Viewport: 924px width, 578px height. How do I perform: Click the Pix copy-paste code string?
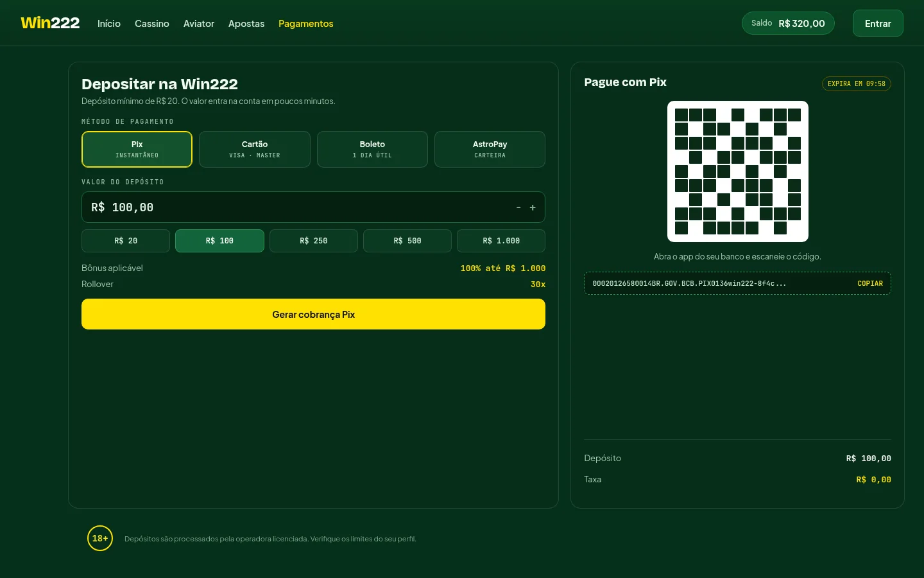689,283
